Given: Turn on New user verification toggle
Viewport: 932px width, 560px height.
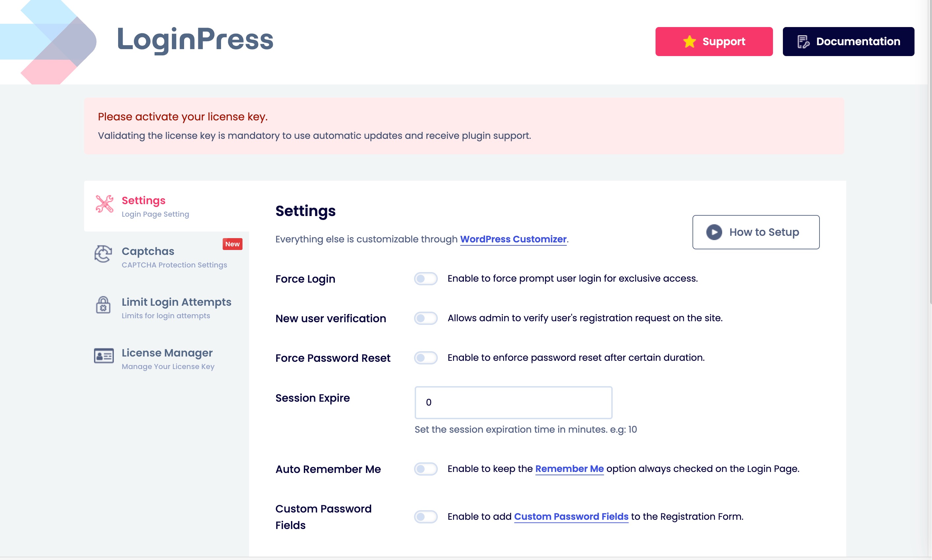Looking at the screenshot, I should point(425,318).
